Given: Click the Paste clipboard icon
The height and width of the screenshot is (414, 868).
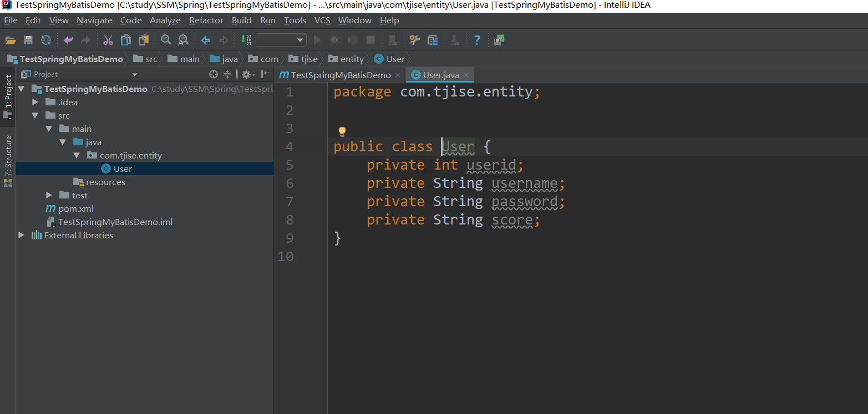Looking at the screenshot, I should pyautogui.click(x=144, y=40).
